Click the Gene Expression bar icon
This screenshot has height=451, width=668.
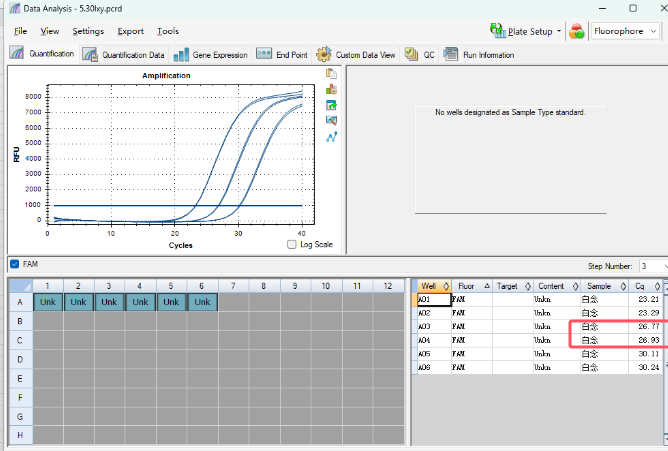(181, 55)
